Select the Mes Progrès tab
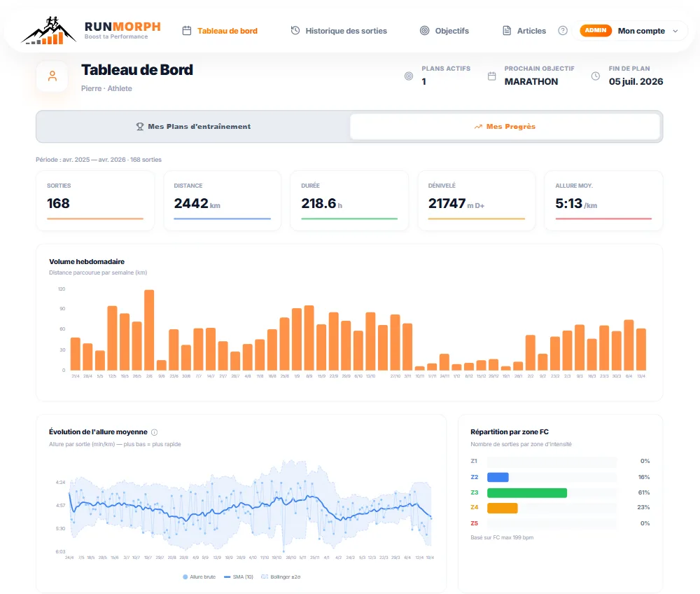700x594 pixels. point(505,127)
